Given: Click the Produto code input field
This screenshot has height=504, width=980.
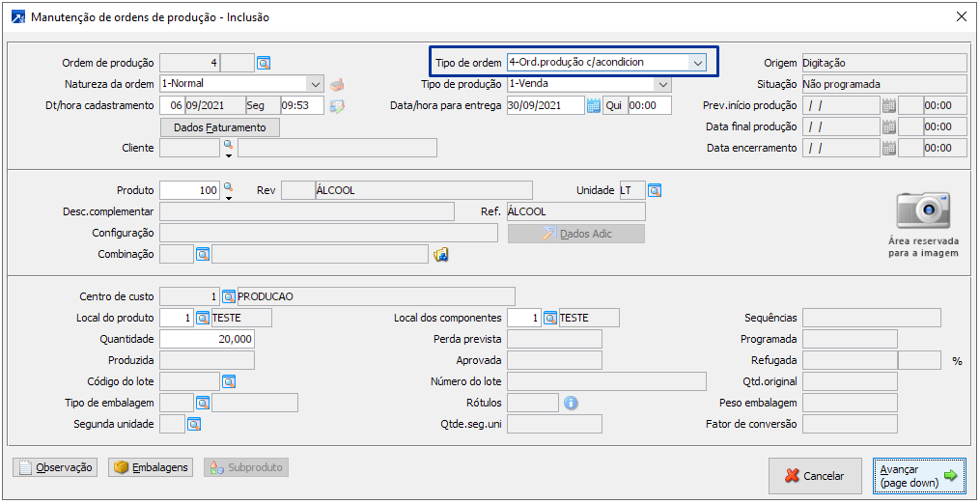Looking at the screenshot, I should (x=189, y=190).
